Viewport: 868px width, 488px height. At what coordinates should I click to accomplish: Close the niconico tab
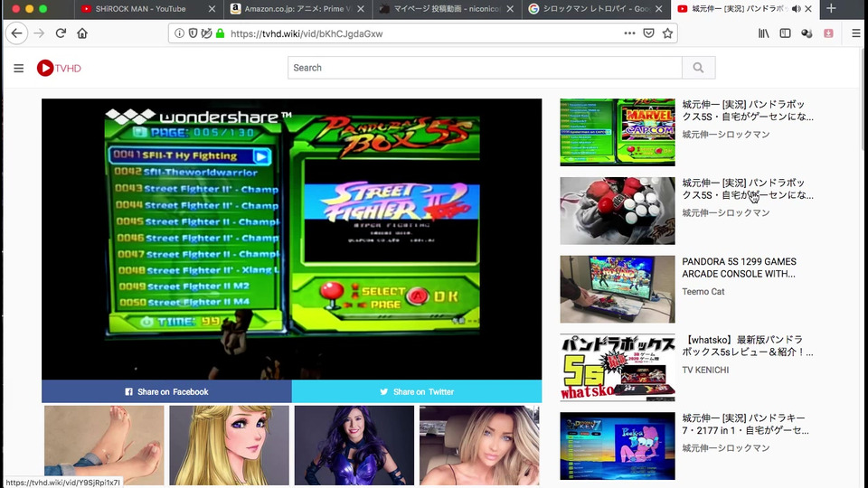point(510,9)
